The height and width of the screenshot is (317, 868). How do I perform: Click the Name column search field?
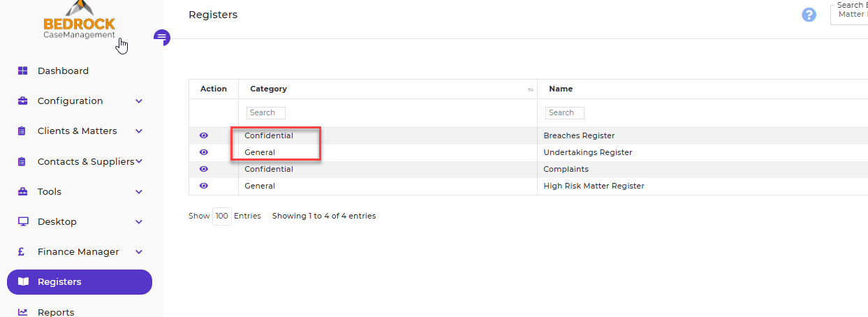[x=564, y=112]
